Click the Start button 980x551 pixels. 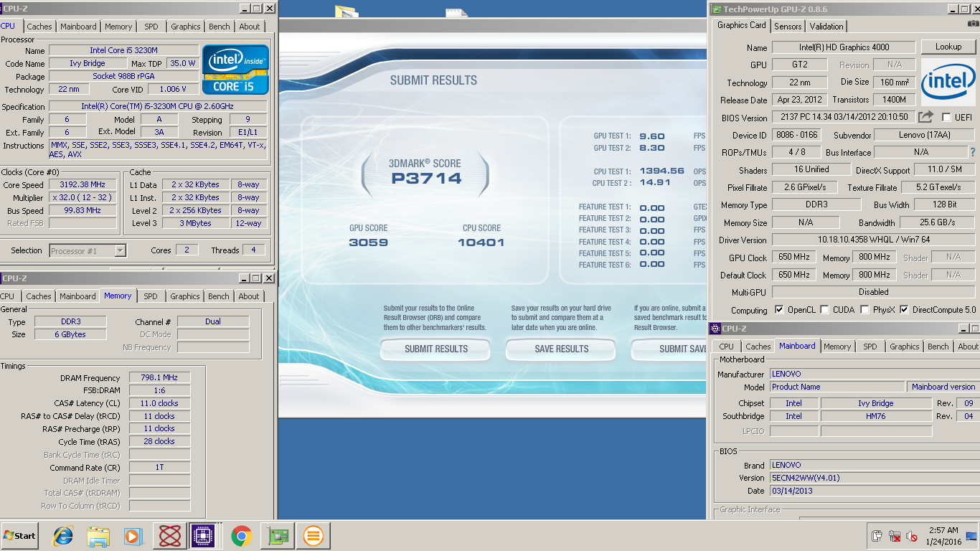click(20, 536)
